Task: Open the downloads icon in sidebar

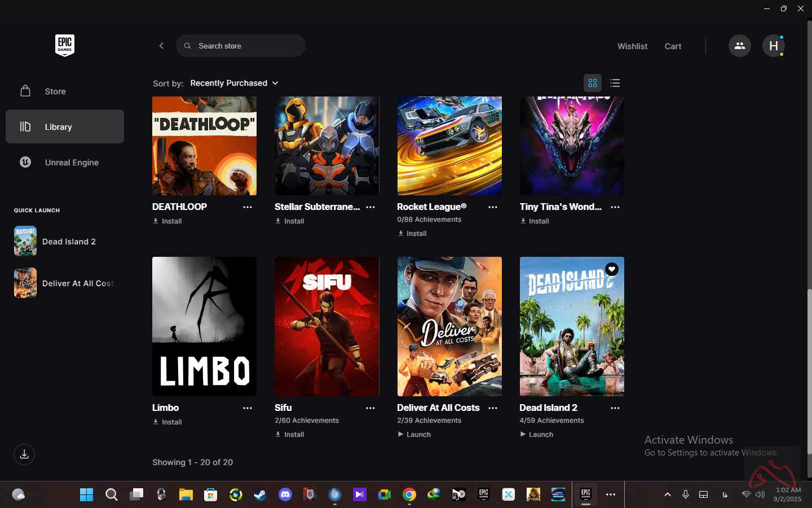Action: pyautogui.click(x=24, y=454)
